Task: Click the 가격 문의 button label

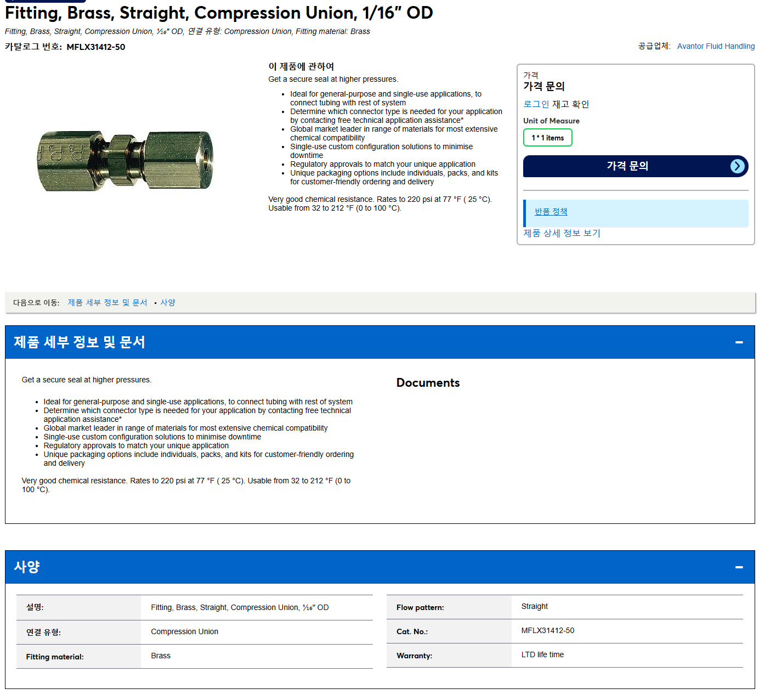Action: 627,166
